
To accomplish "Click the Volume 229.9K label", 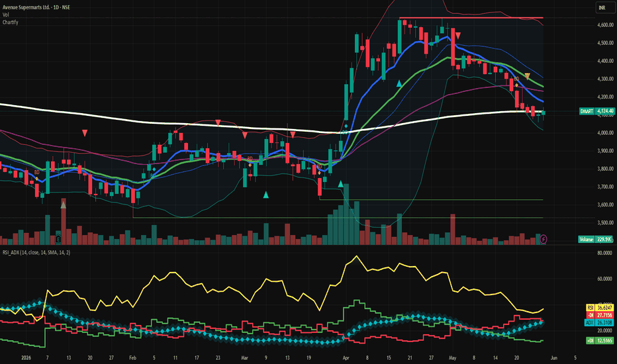I will click(x=595, y=240).
